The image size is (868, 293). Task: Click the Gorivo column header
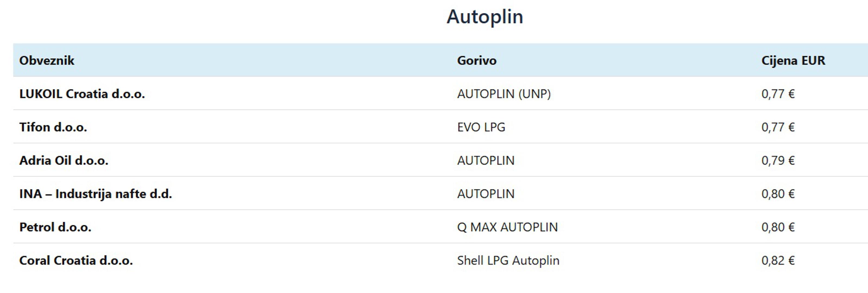pyautogui.click(x=476, y=60)
